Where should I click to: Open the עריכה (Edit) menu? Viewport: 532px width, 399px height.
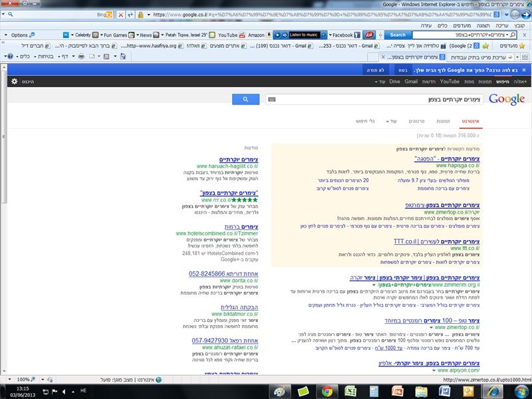502,25
